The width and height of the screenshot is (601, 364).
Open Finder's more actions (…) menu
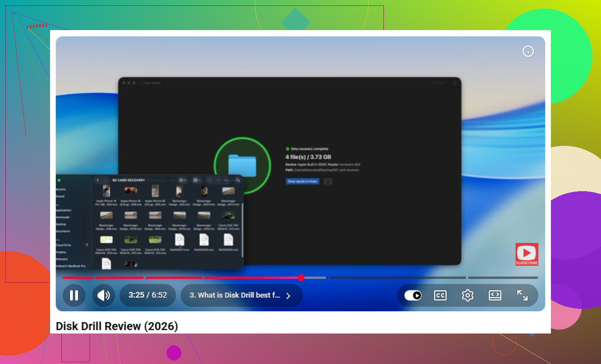[226, 180]
